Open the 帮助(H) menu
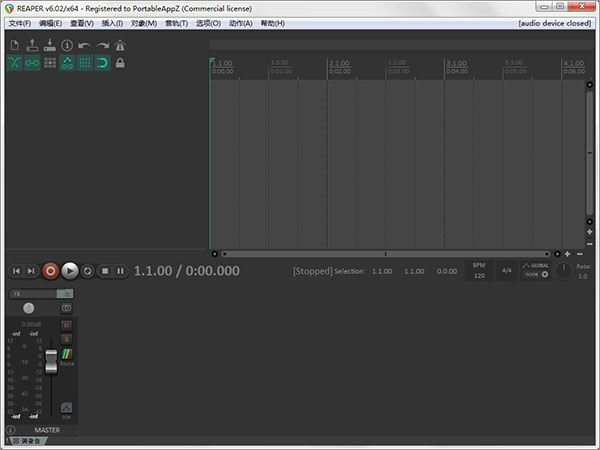The height and width of the screenshot is (450, 600). click(x=272, y=23)
